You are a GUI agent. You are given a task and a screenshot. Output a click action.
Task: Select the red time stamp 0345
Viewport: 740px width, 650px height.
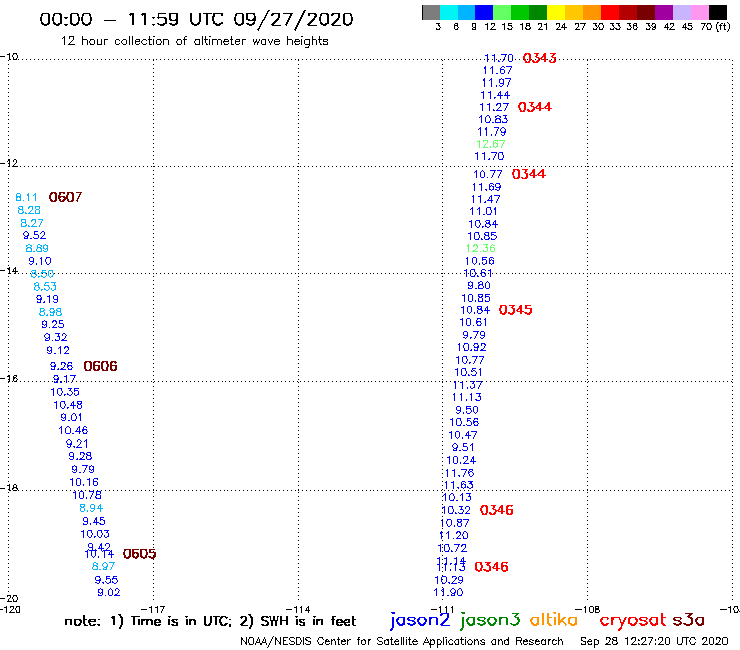point(515,310)
